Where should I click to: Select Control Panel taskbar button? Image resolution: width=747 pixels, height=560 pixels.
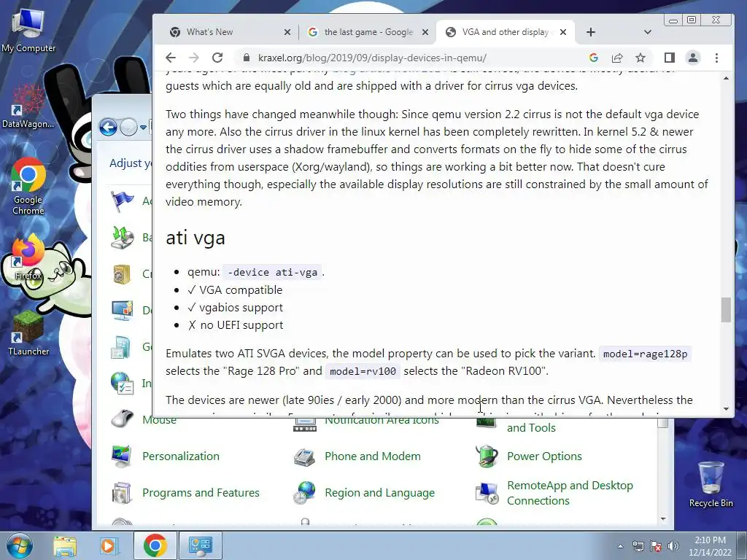[x=200, y=545]
